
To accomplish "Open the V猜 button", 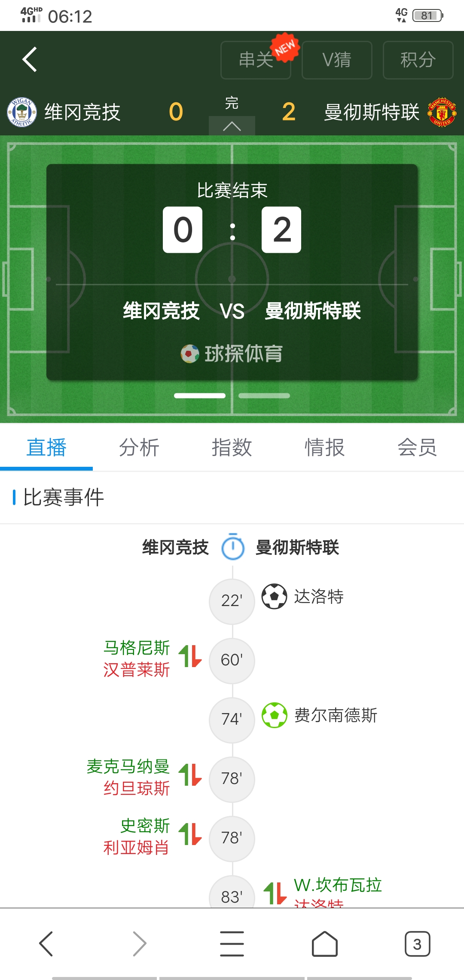I will coord(337,60).
